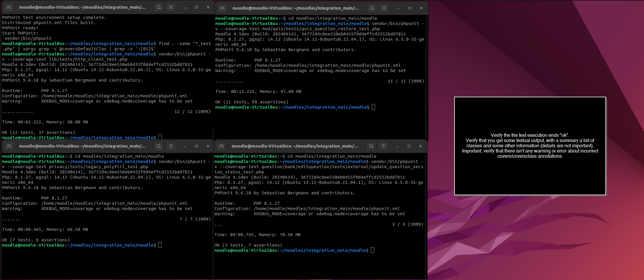Maximize the quiz_question_restore_test terminal window
This screenshot has height=280, width=644.
(x=410, y=8)
